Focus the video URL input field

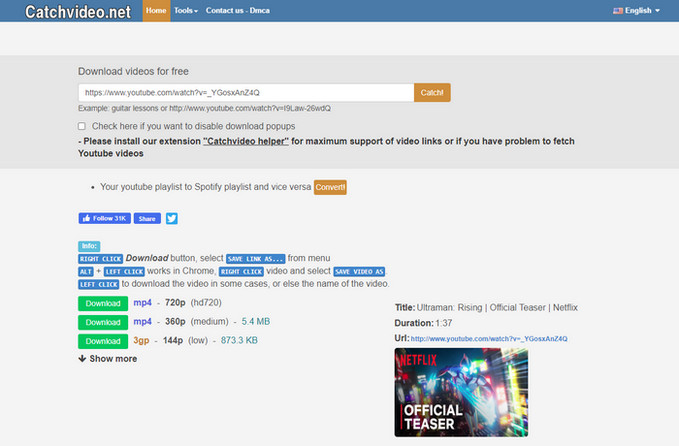246,93
